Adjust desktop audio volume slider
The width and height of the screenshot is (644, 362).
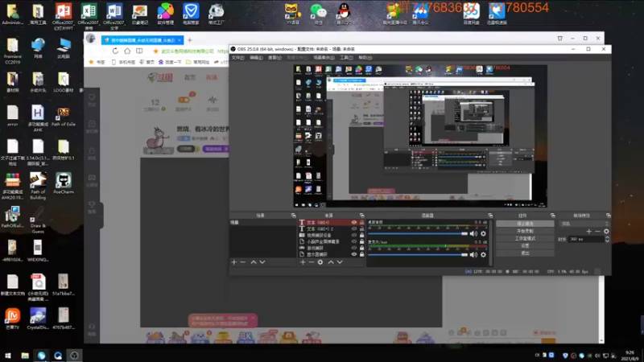click(x=418, y=233)
